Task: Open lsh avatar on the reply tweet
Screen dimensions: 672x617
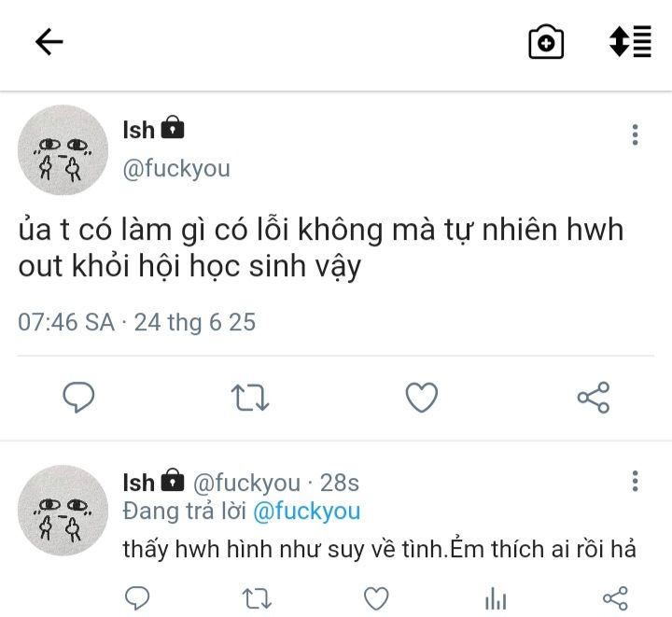Action: coord(63,511)
